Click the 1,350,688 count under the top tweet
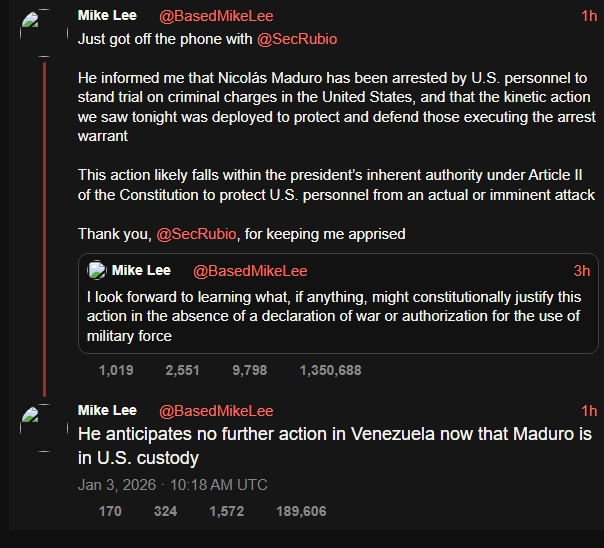This screenshot has width=604, height=548. pyautogui.click(x=330, y=370)
